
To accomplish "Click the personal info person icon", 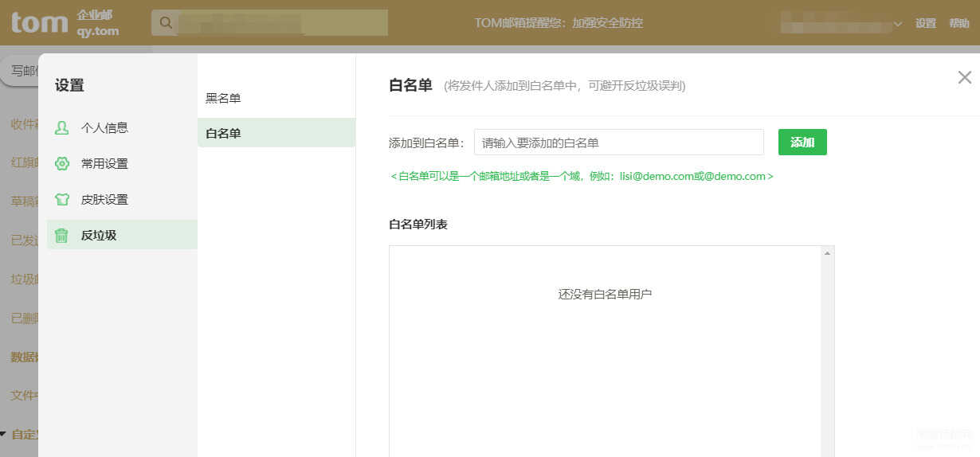I will pos(61,127).
